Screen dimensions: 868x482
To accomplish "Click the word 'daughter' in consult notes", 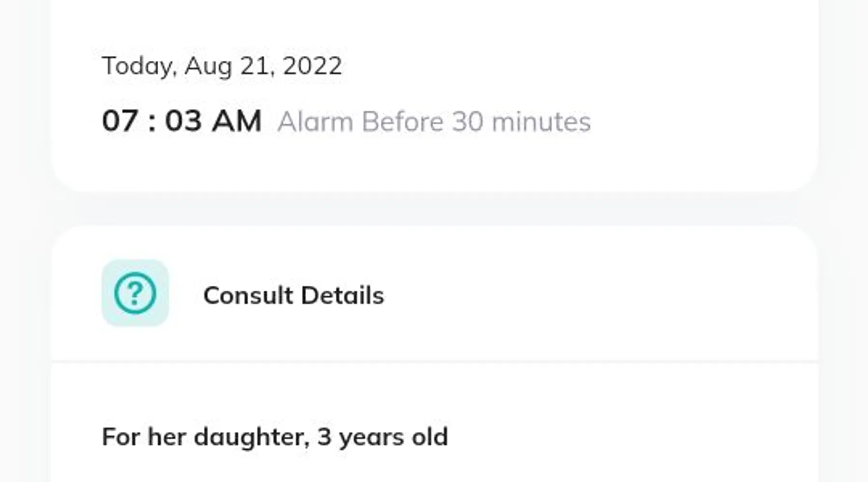I will 251,437.
